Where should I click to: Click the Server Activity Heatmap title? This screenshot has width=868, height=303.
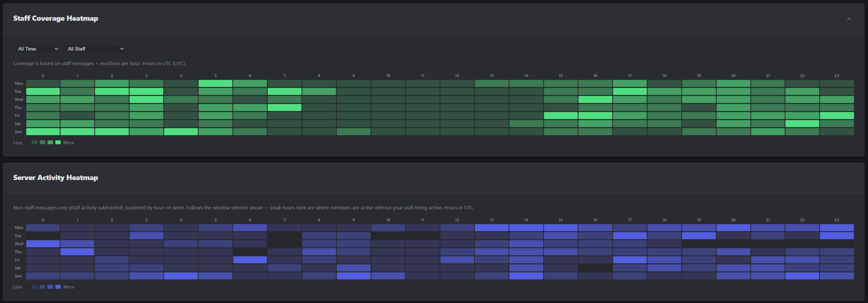pyautogui.click(x=56, y=178)
